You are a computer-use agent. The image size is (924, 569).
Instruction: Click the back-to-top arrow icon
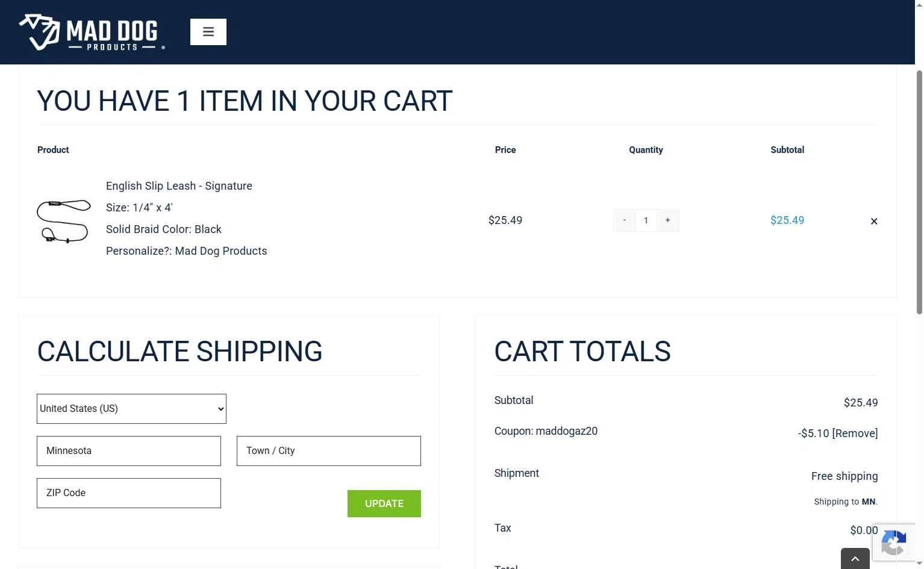pyautogui.click(x=855, y=559)
